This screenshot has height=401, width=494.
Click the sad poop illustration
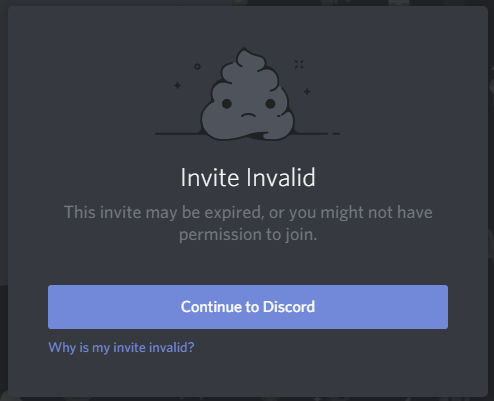click(x=247, y=94)
